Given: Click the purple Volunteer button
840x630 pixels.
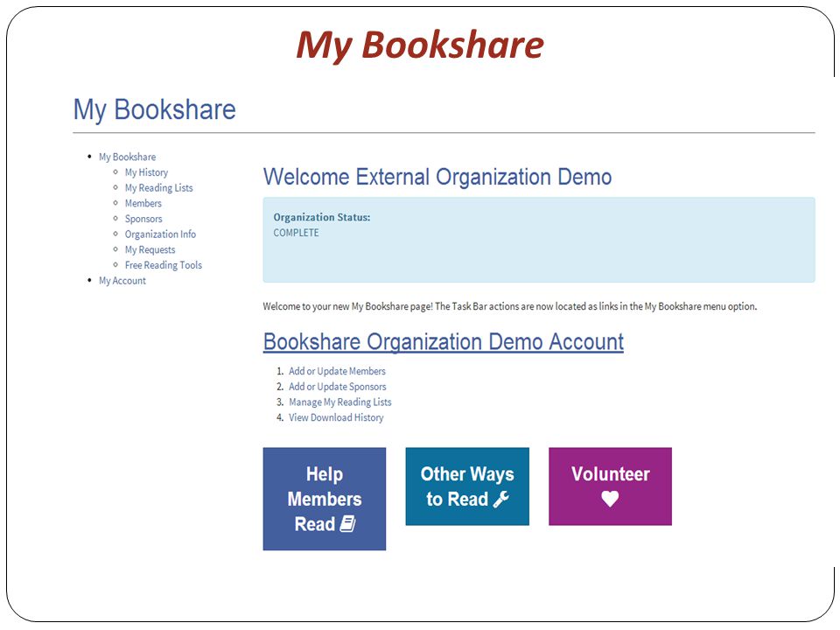Looking at the screenshot, I should 610,486.
